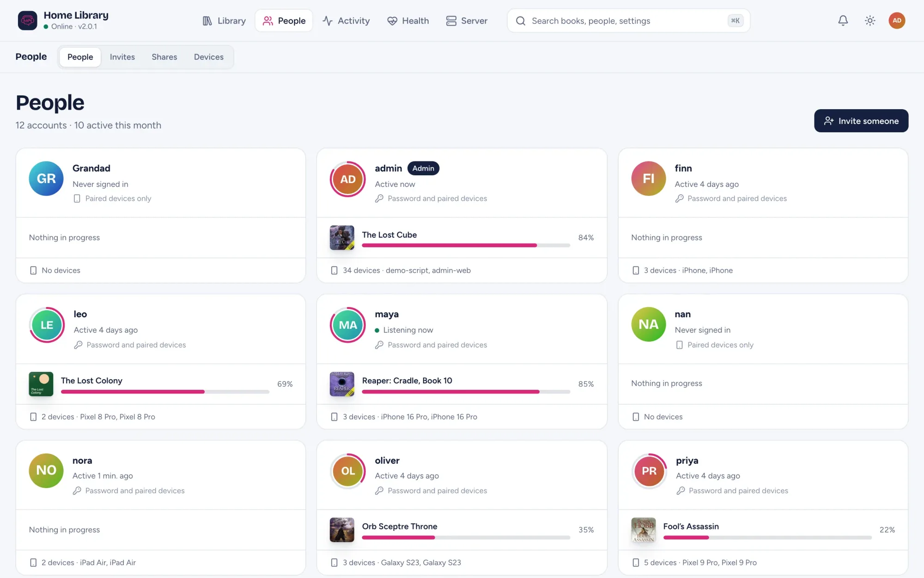Switch to the Devices tab
Viewport: 924px width, 578px height.
pyautogui.click(x=208, y=57)
